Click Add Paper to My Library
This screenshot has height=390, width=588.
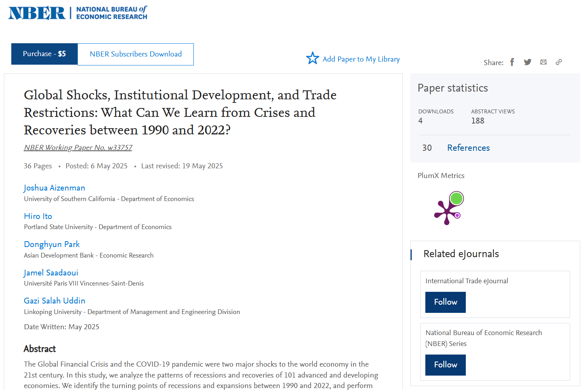pyautogui.click(x=361, y=59)
